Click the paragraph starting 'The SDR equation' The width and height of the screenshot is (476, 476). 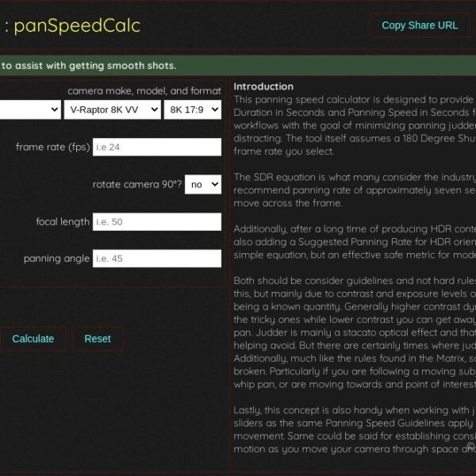pos(355,190)
